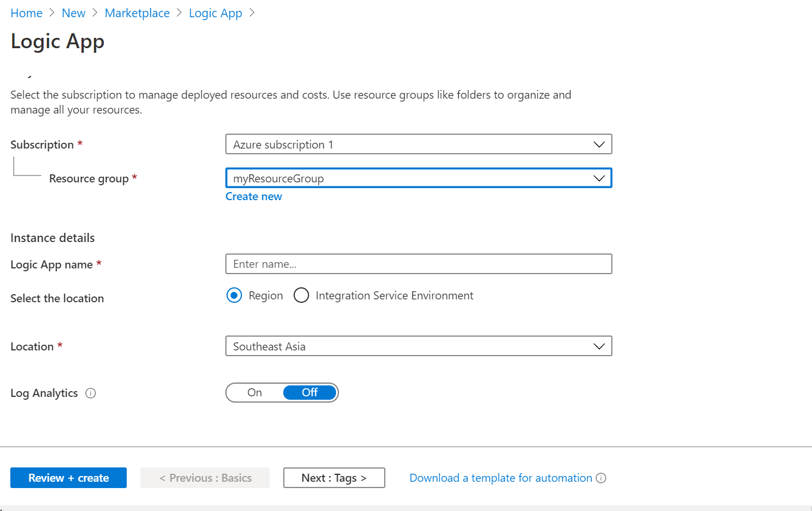
Task: Navigate to New in breadcrumb
Action: pos(73,13)
